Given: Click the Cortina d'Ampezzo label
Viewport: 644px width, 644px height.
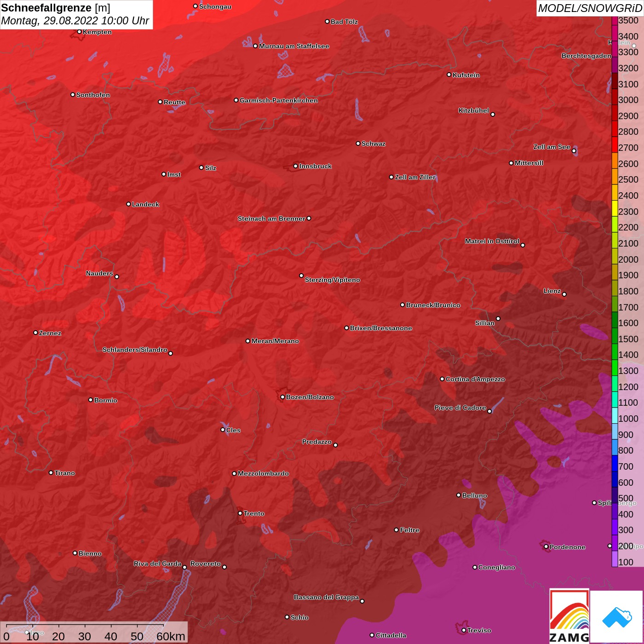Looking at the screenshot, I should coord(475,379).
